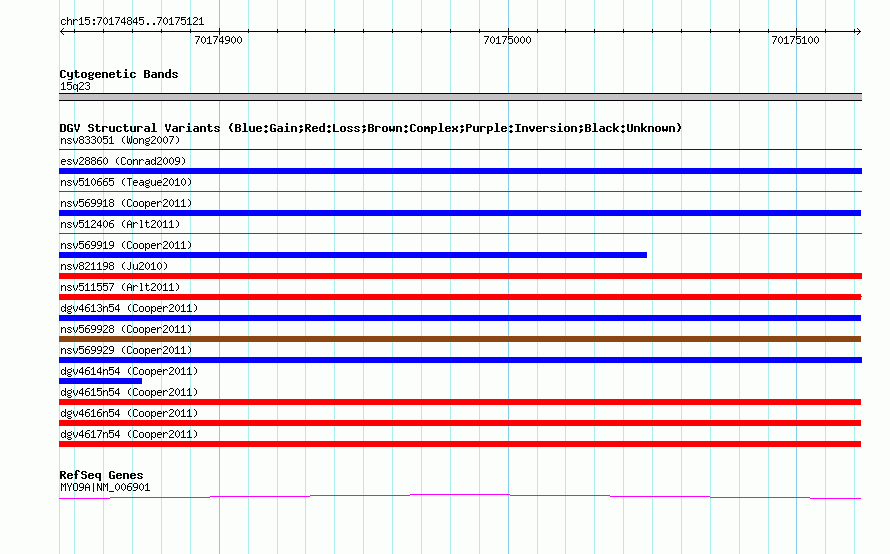Click ruler position label 70174900
Viewport: 890px width, 554px height.
coord(219,40)
